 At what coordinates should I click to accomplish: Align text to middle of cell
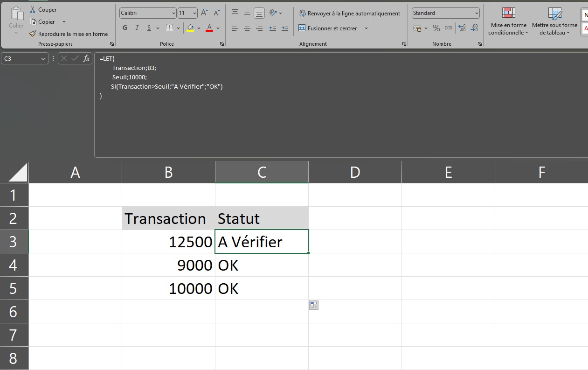click(247, 13)
